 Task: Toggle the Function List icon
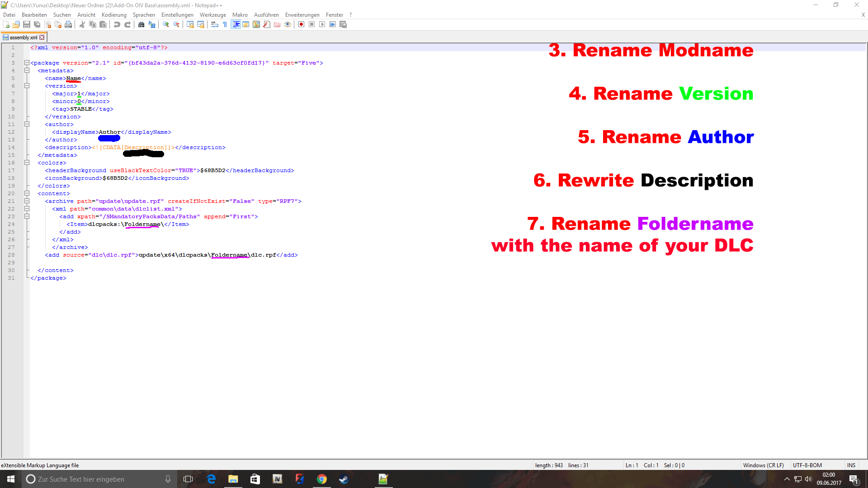click(x=267, y=24)
